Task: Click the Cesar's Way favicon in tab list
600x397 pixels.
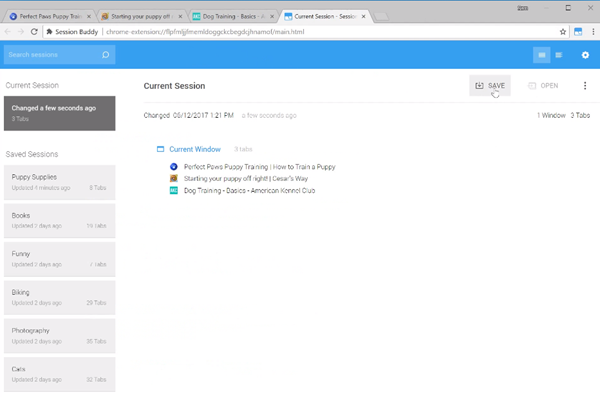Action: point(174,178)
